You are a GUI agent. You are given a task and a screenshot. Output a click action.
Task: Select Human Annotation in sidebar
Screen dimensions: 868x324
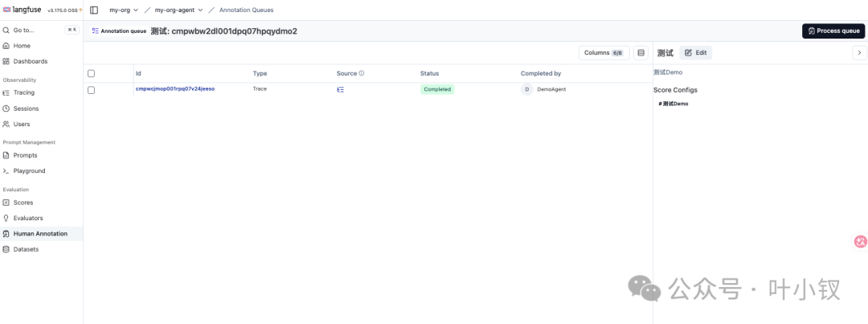42,234
